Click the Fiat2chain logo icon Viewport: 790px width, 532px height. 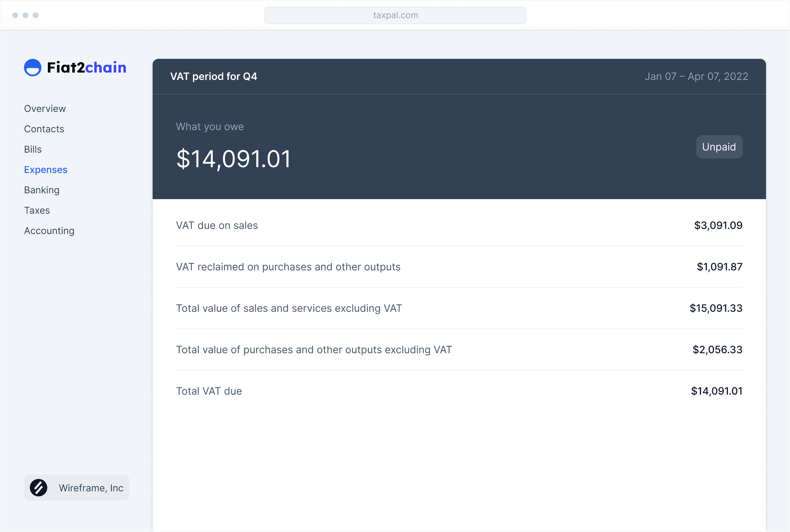[33, 68]
